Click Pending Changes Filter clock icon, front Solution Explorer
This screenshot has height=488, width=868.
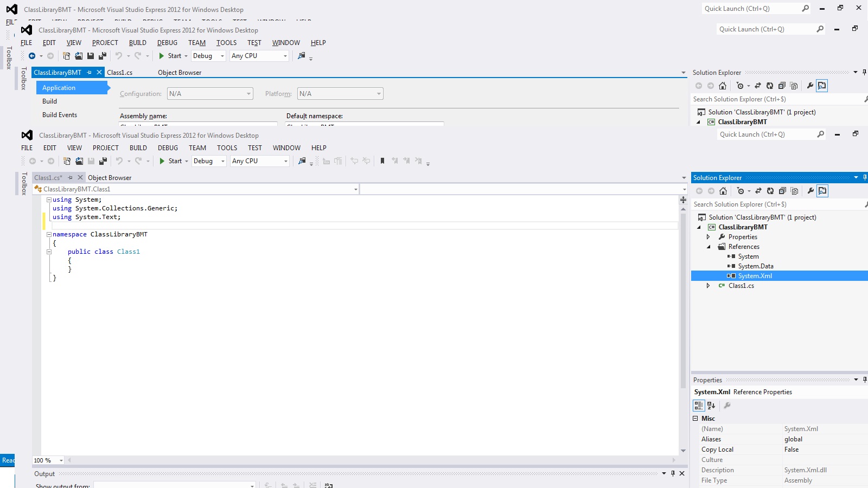741,191
